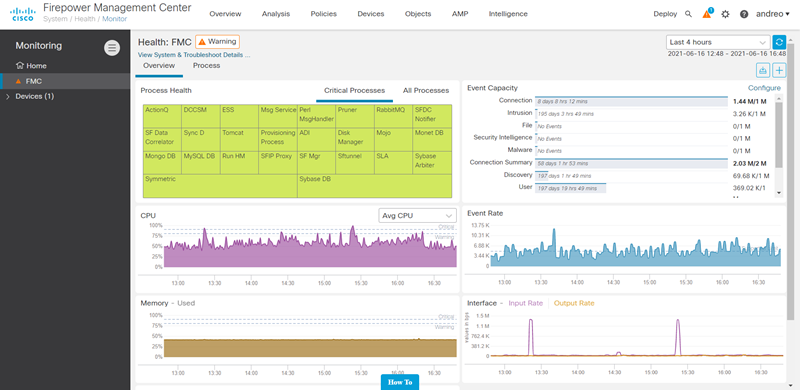The image size is (800, 390).
Task: Open the Objects menu
Action: [418, 14]
